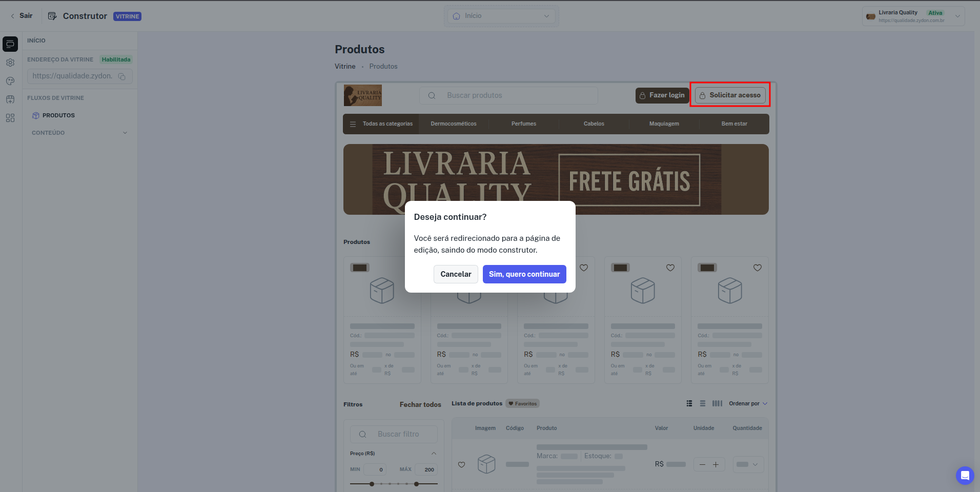This screenshot has width=980, height=492.
Task: Open theme palette icon in left rail
Action: [10, 81]
